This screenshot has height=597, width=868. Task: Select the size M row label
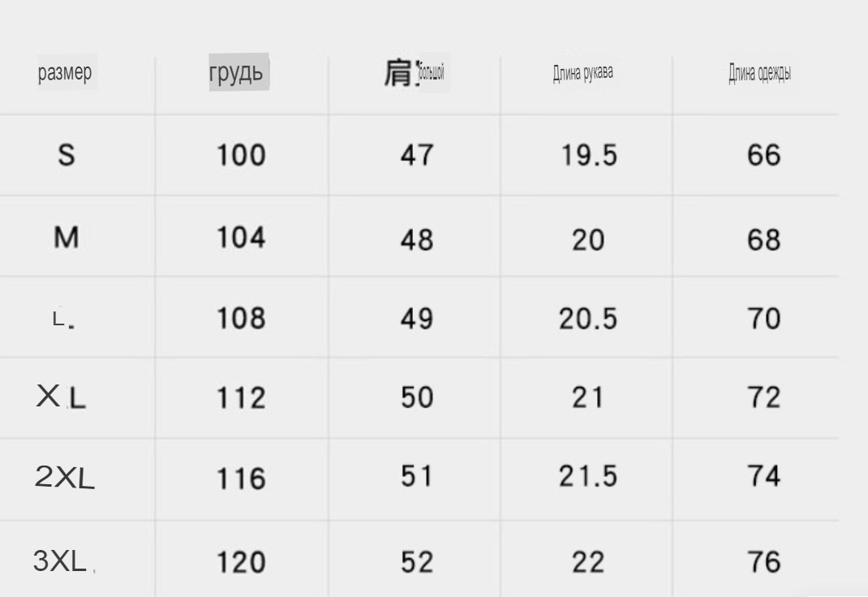point(67,238)
